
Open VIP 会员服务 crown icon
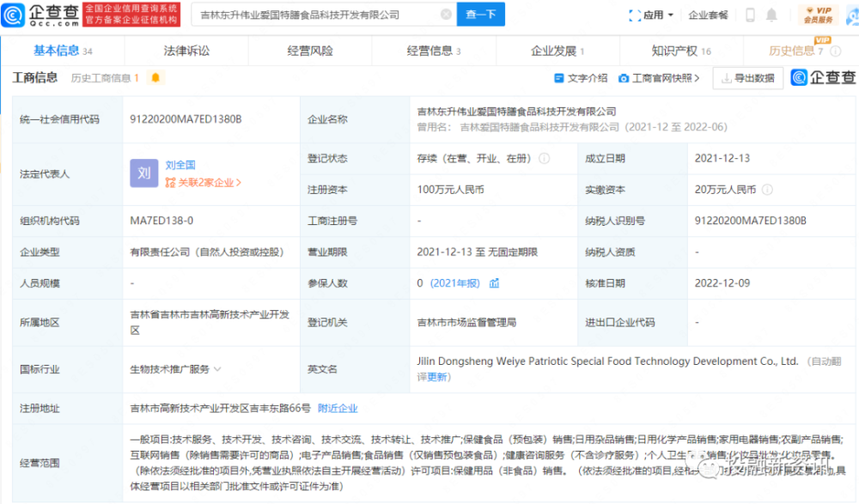click(819, 15)
